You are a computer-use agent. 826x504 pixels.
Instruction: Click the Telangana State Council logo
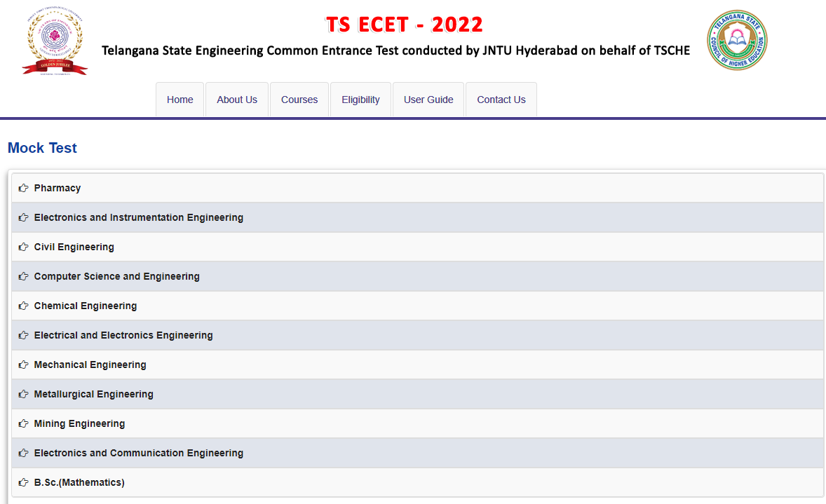[x=737, y=40]
